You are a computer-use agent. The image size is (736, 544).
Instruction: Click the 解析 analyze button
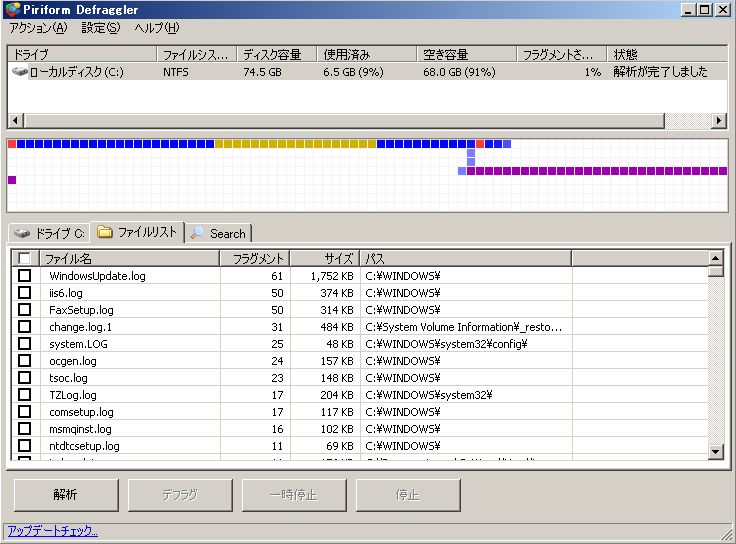(66, 495)
